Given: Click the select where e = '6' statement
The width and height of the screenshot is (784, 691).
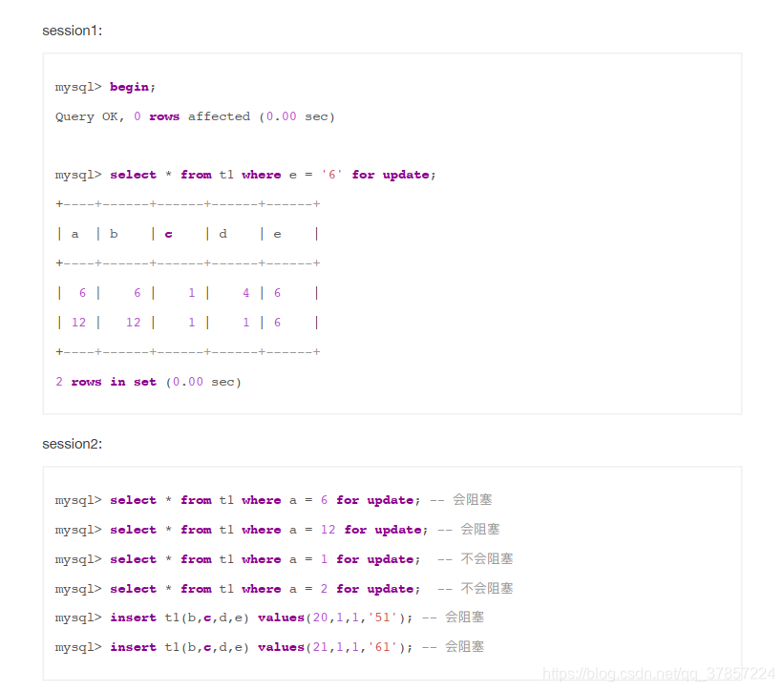Looking at the screenshot, I should pyautogui.click(x=245, y=175).
